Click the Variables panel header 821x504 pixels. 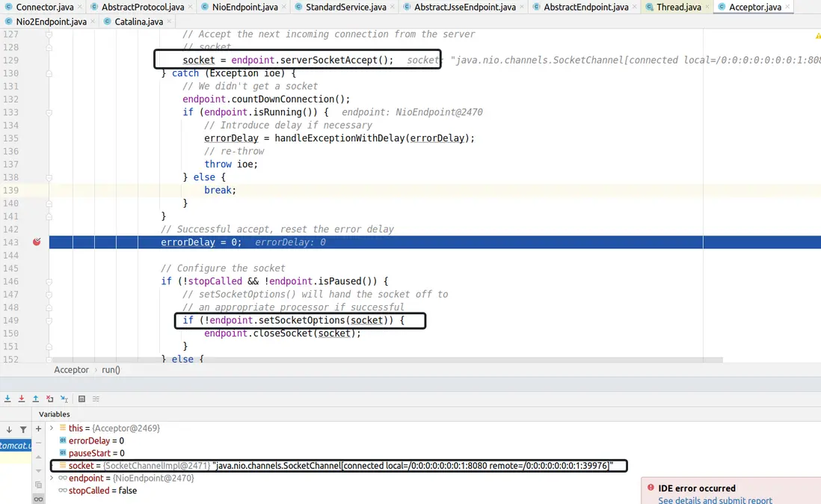coord(54,414)
